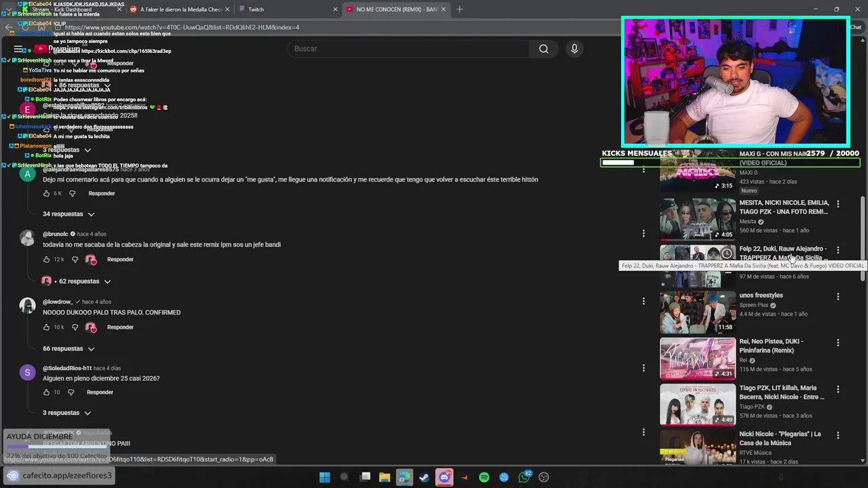Open Windows Start menu
This screenshot has width=868, height=488.
(325, 477)
